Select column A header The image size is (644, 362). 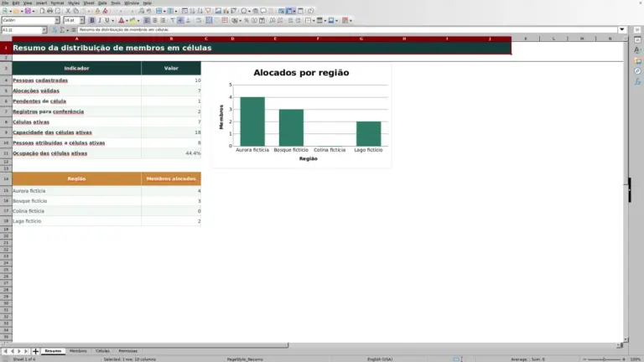76,39
